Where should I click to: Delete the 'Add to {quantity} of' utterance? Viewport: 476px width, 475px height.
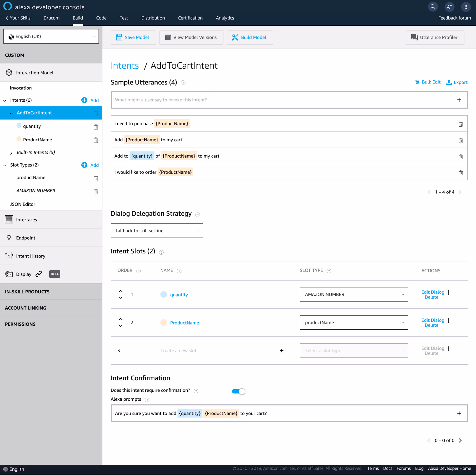[x=461, y=157]
